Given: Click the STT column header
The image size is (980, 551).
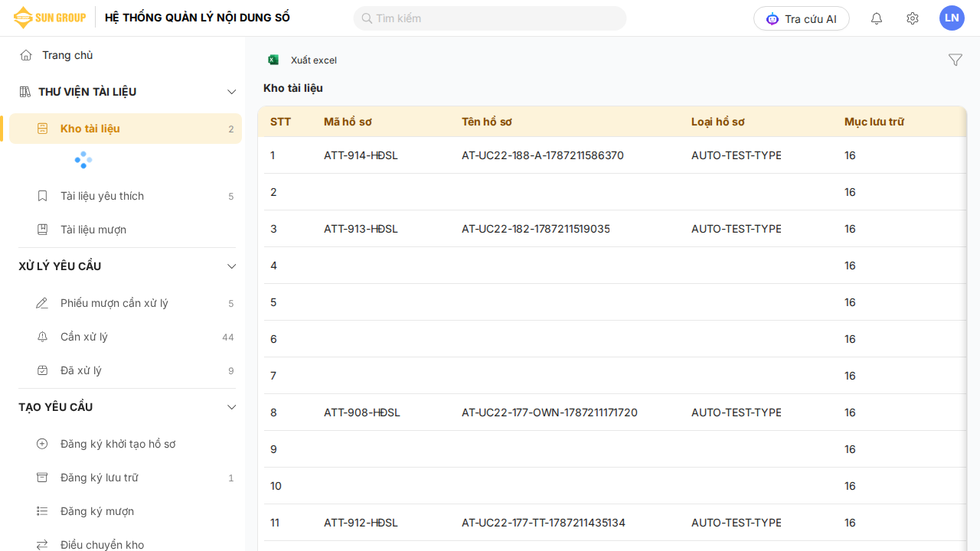Looking at the screenshot, I should pyautogui.click(x=281, y=122).
